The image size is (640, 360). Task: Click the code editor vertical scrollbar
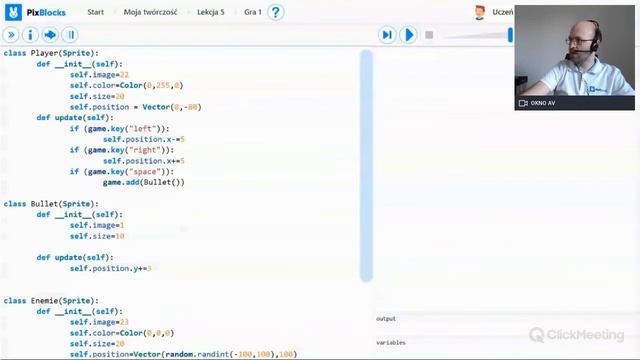point(367,166)
